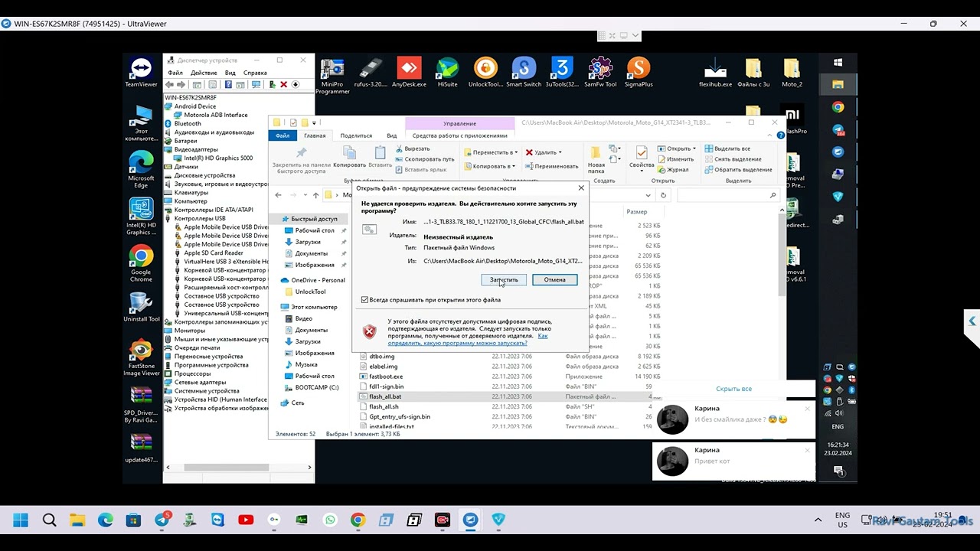Screen dimensions: 980x551
Task: Open flexihub.exe desktop icon
Action: pos(715,73)
